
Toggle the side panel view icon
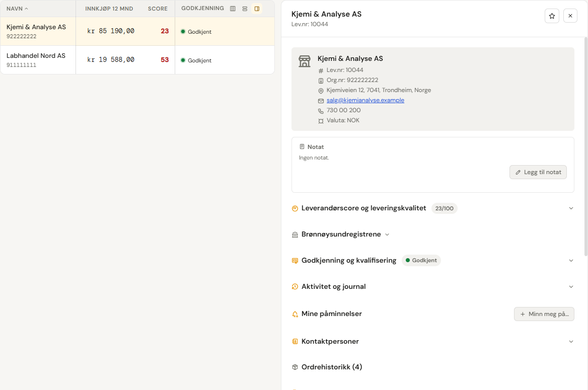click(x=257, y=9)
